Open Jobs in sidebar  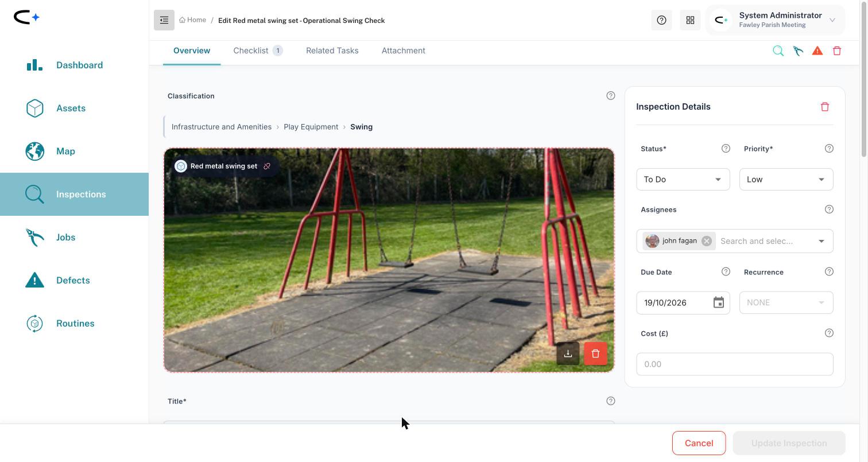click(x=74, y=238)
